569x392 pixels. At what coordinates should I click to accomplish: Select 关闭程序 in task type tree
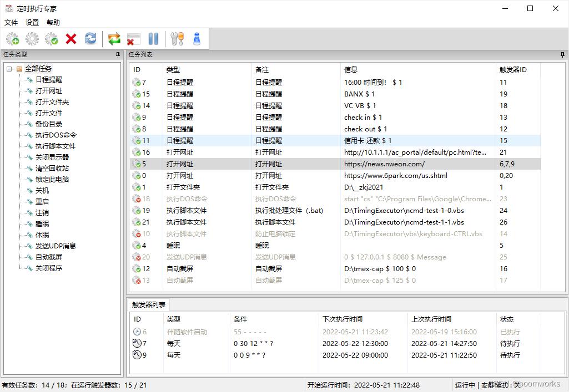pyautogui.click(x=49, y=268)
